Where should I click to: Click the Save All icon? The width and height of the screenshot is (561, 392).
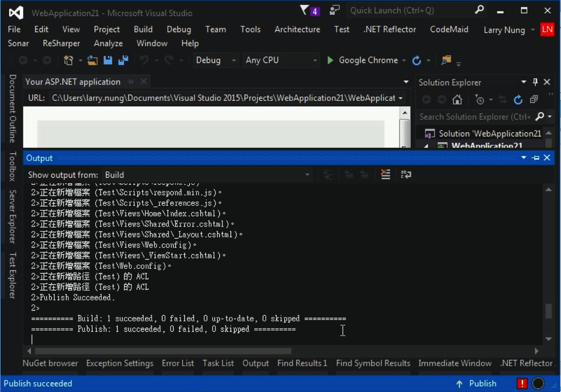123,60
